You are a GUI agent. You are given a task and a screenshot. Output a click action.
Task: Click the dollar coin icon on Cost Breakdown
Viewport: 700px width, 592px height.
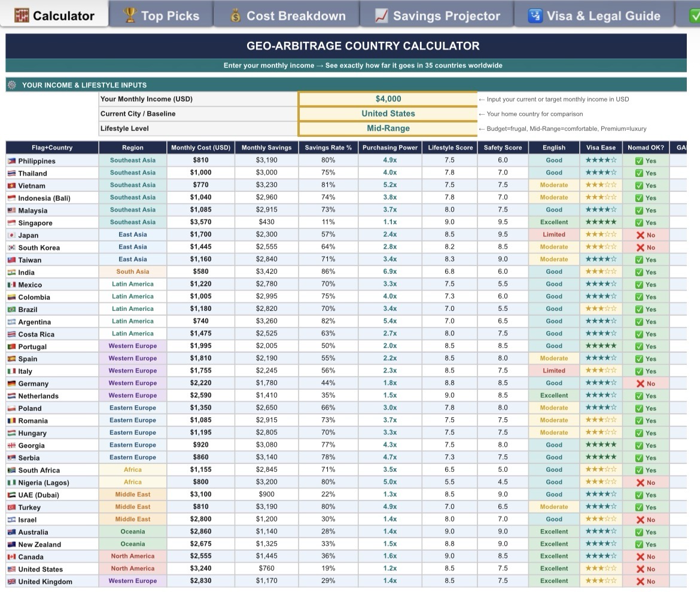pyautogui.click(x=235, y=16)
